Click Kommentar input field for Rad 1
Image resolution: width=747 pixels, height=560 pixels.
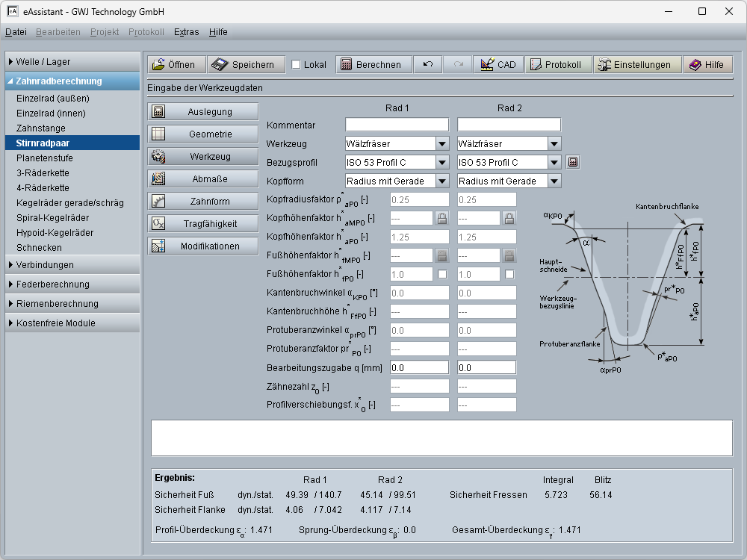[397, 125]
